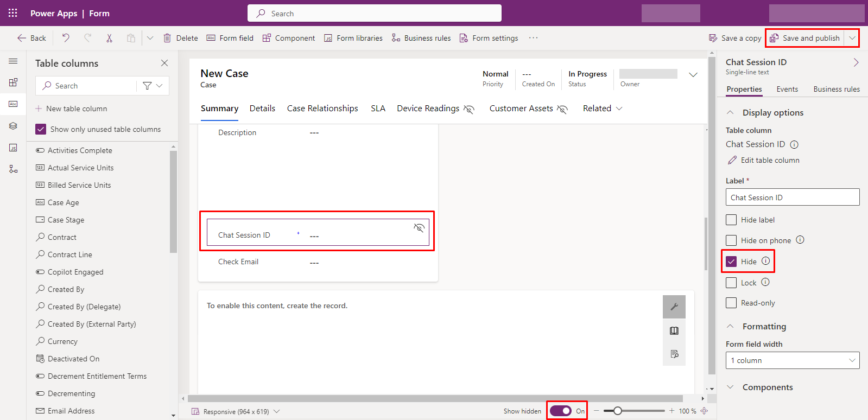Click New table column
The width and height of the screenshot is (868, 420).
tap(71, 109)
